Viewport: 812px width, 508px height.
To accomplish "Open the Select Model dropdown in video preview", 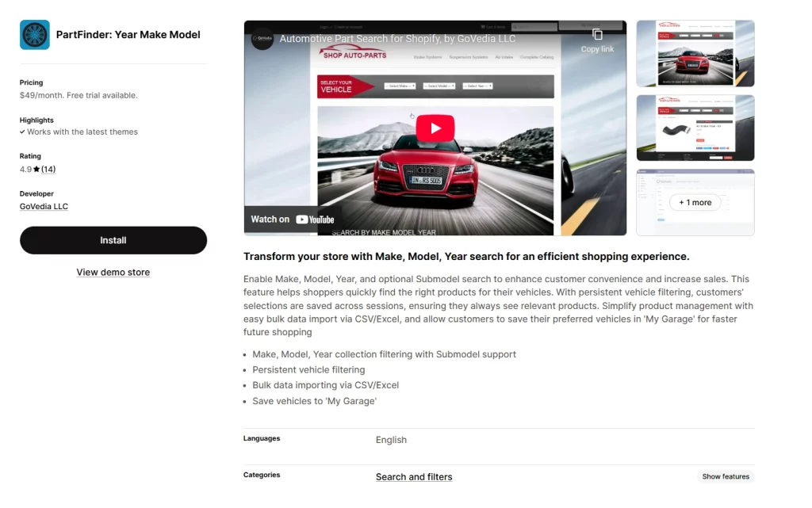I will click(439, 86).
